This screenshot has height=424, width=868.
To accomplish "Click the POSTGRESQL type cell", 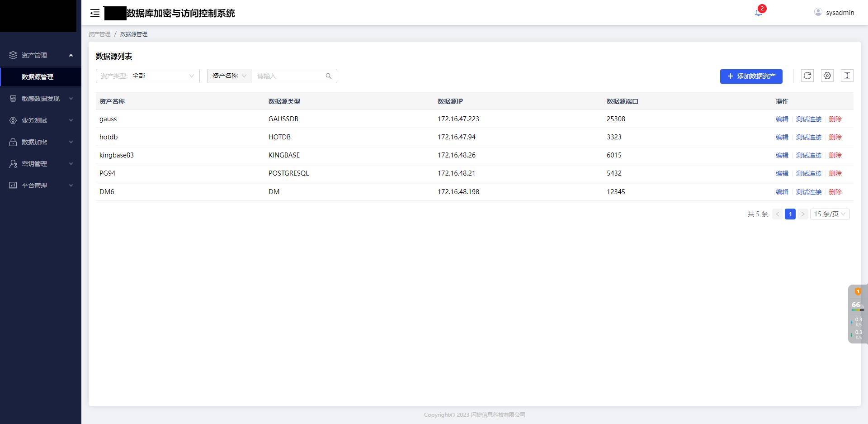I will point(289,173).
